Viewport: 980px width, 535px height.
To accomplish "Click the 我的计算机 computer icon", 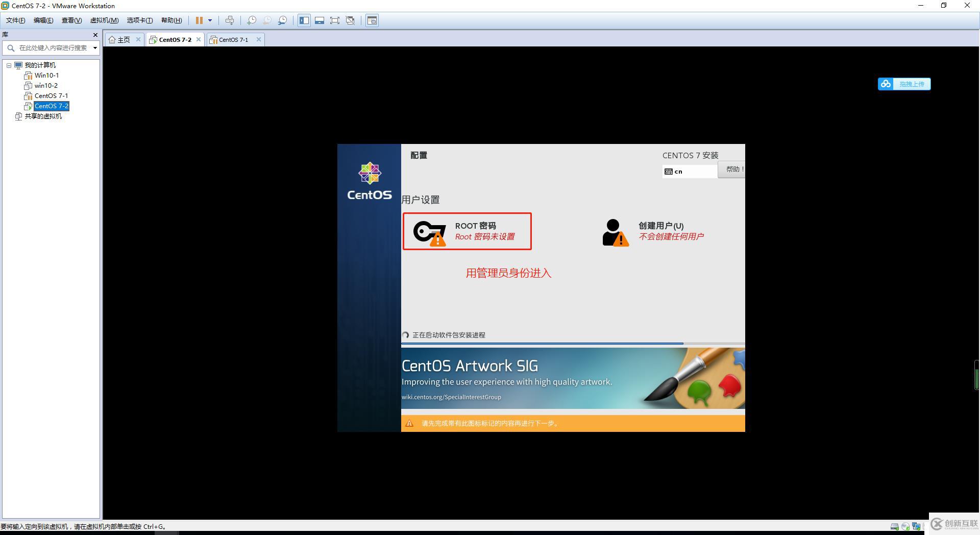I will coord(18,65).
